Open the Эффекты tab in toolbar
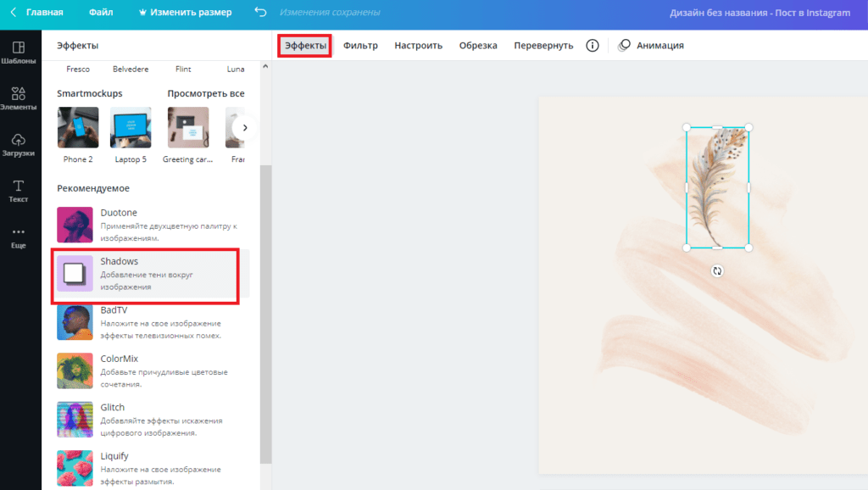This screenshot has width=868, height=490. point(305,45)
